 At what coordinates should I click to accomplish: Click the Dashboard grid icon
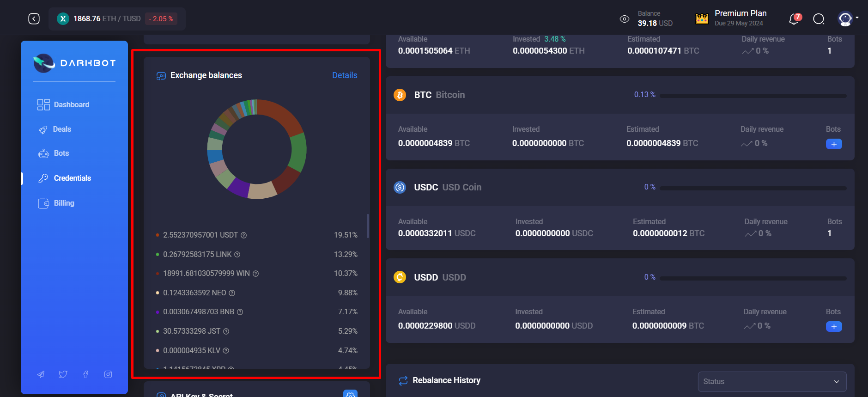43,104
